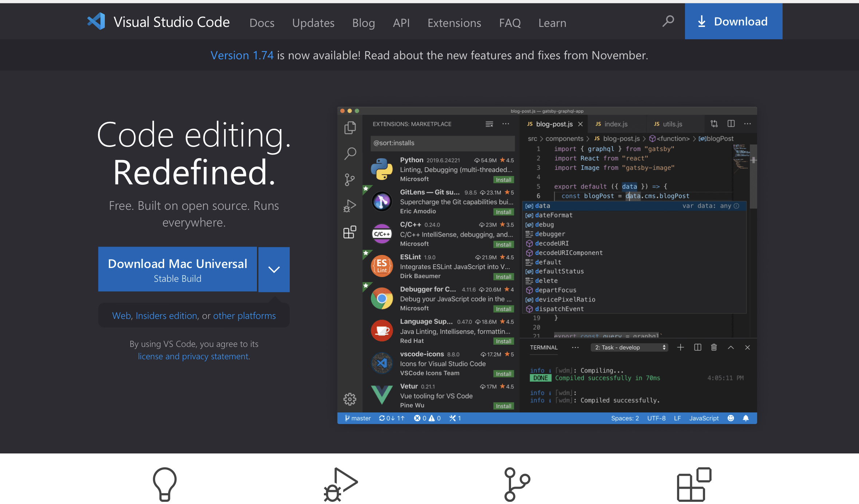The image size is (859, 504).
Task: Click Explorer files icon in activity bar
Action: [350, 128]
